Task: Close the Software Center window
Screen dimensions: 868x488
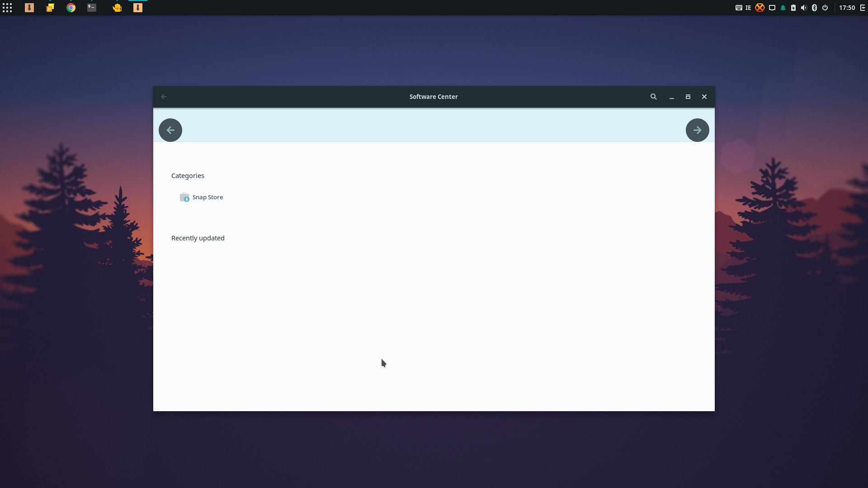Action: (x=704, y=97)
